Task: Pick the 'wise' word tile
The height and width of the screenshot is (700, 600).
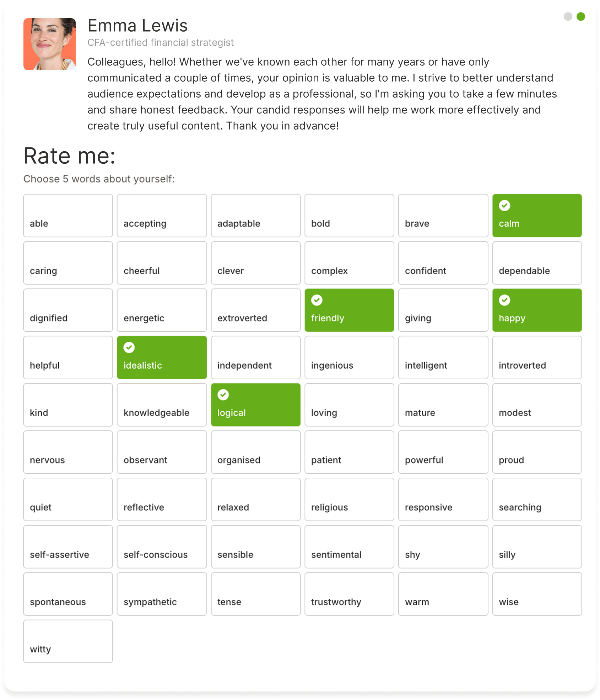Action: 537,594
